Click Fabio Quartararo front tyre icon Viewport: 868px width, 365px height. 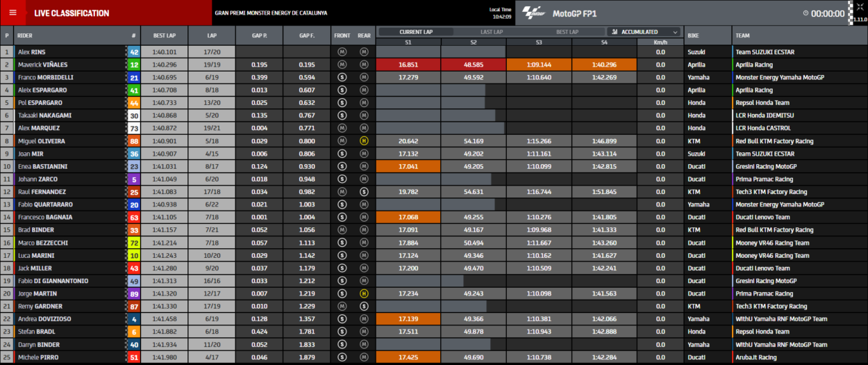[342, 204]
